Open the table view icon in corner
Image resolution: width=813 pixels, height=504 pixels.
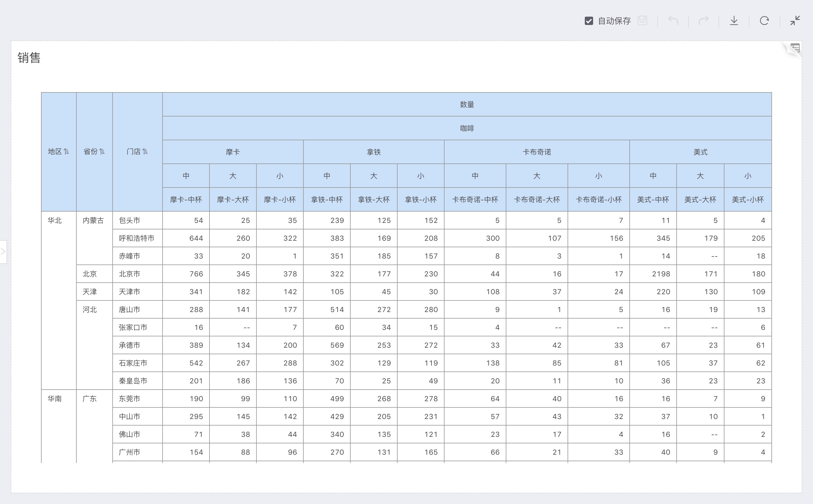pyautogui.click(x=795, y=48)
